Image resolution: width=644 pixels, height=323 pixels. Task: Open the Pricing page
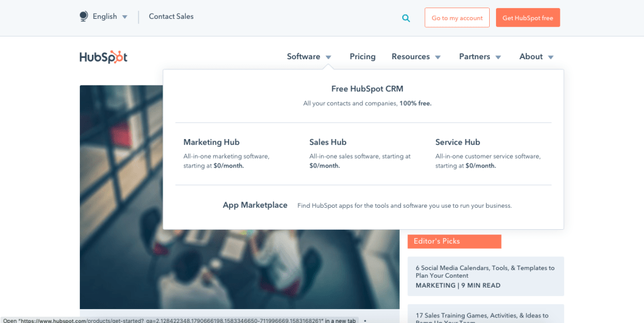click(x=363, y=57)
